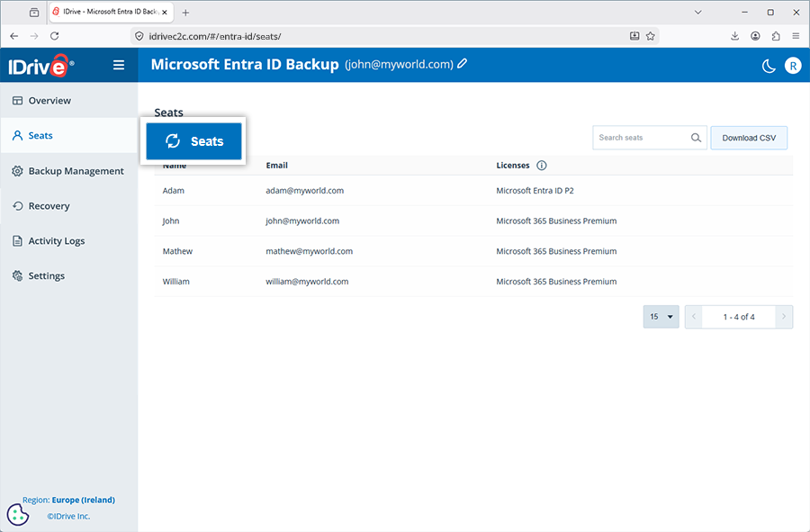Click browser back arrow

pos(13,36)
